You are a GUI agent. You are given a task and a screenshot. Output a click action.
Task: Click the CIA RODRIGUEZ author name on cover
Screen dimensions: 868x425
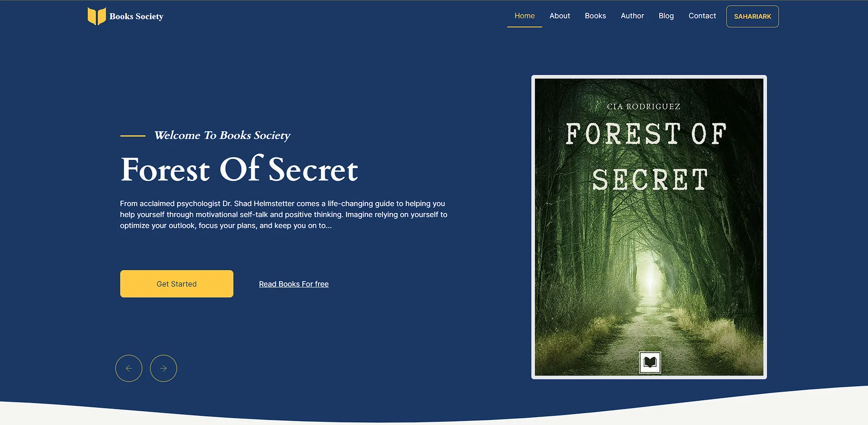click(x=643, y=106)
